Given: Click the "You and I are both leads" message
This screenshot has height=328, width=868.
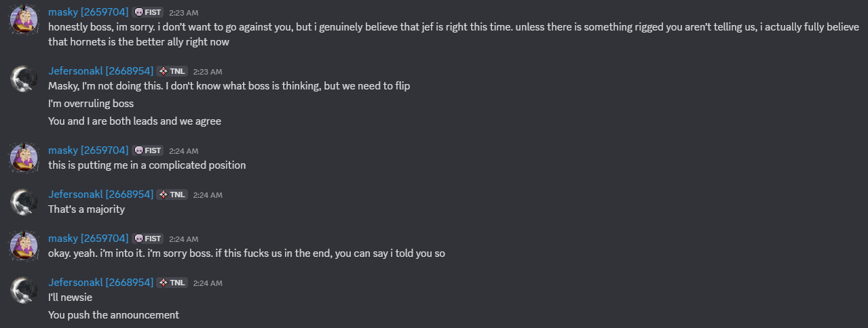Looking at the screenshot, I should [x=134, y=121].
